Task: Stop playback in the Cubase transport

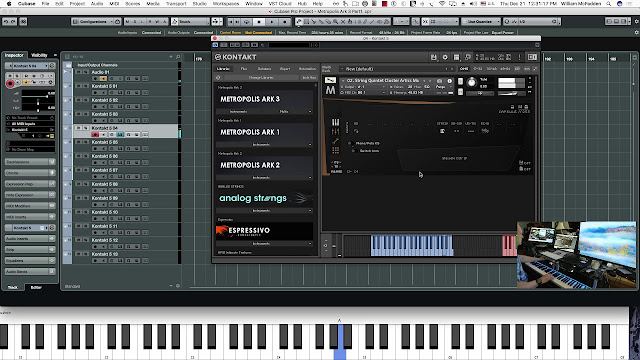Action: click(x=259, y=22)
